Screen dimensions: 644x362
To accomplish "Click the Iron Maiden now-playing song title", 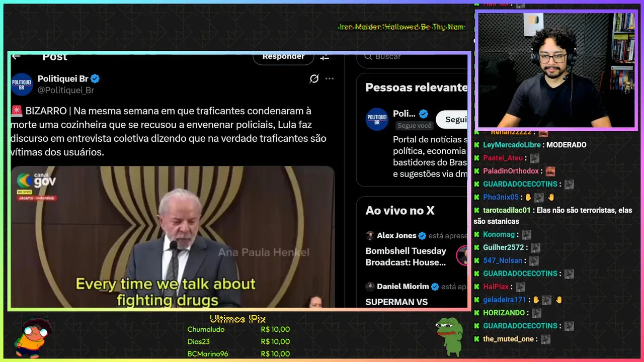I will pos(401,27).
